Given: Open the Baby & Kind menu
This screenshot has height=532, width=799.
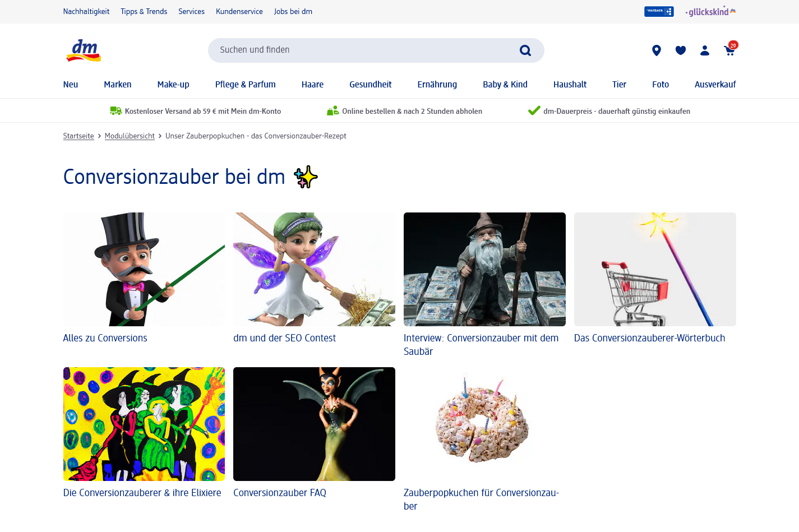Looking at the screenshot, I should click(x=505, y=85).
